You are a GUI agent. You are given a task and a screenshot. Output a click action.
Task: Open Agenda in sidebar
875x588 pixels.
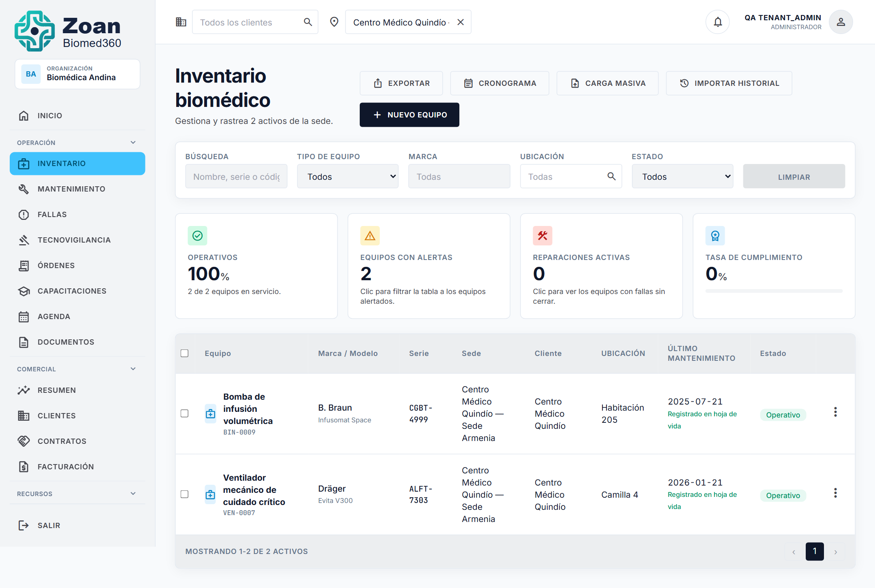coord(77,317)
